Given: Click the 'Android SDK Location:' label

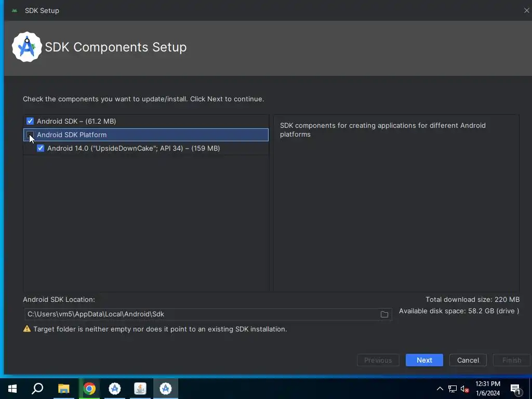Looking at the screenshot, I should coord(59,300).
